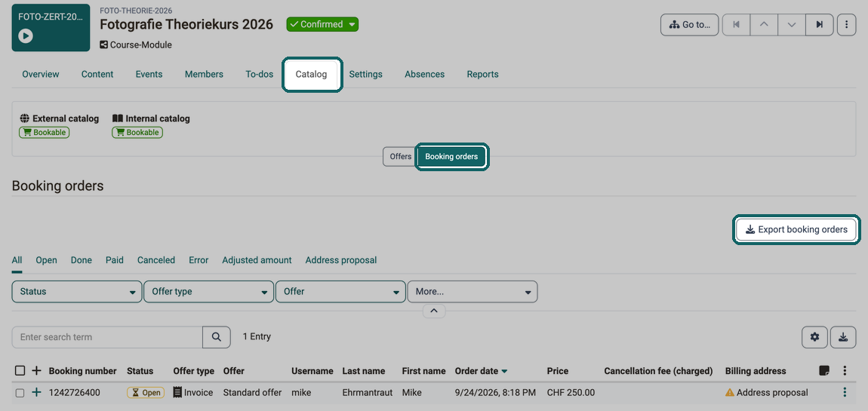This screenshot has height=411, width=868.
Task: Click the External catalog globe icon
Action: (x=24, y=118)
